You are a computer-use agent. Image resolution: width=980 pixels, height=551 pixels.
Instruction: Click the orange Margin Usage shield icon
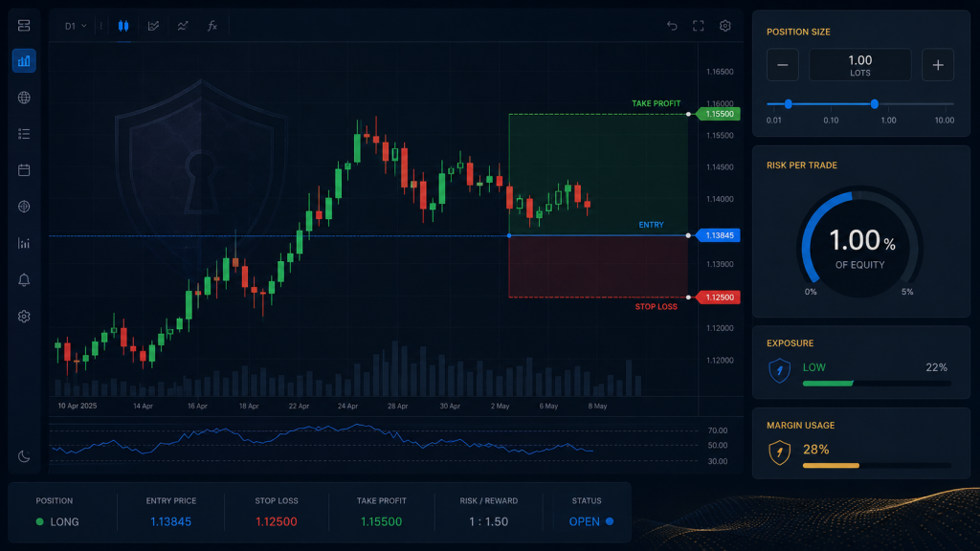[x=779, y=452]
